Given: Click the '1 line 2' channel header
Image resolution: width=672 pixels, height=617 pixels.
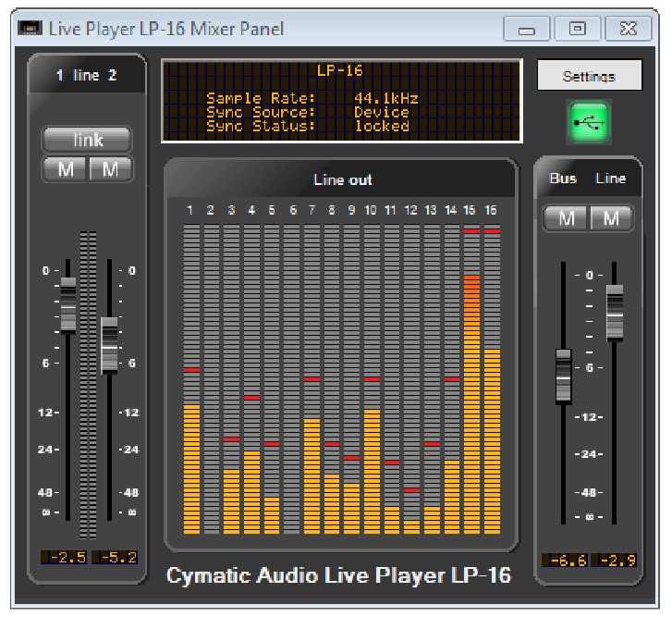Looking at the screenshot, I should click(87, 75).
